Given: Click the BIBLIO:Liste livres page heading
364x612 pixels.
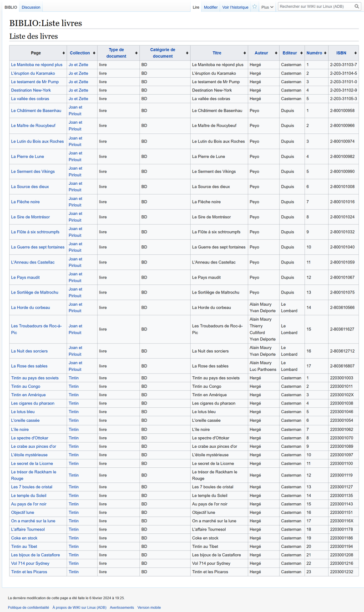Looking at the screenshot, I should (45, 23).
